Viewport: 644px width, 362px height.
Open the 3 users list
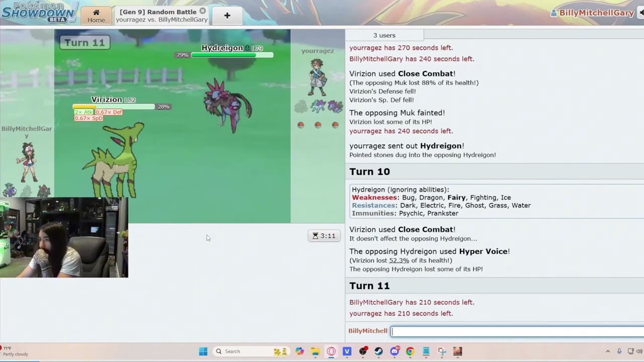coord(384,35)
